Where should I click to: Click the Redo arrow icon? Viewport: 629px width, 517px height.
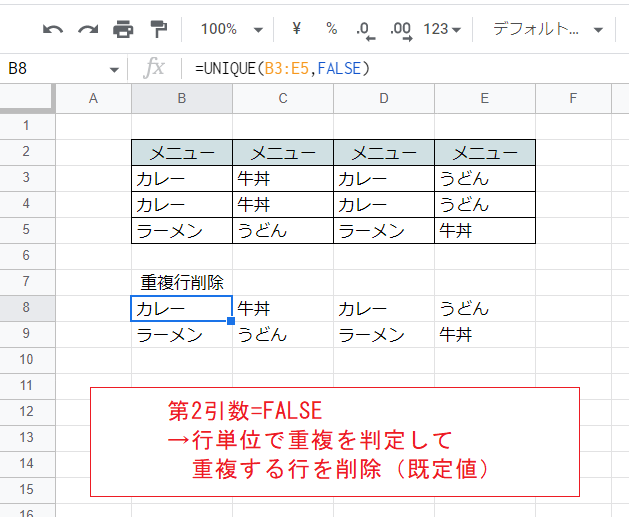pos(88,29)
